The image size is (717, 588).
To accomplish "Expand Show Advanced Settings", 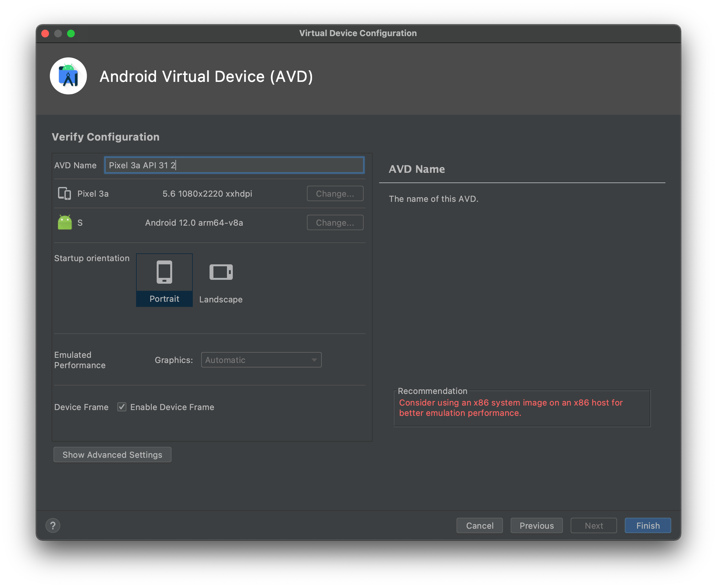I will (x=113, y=455).
